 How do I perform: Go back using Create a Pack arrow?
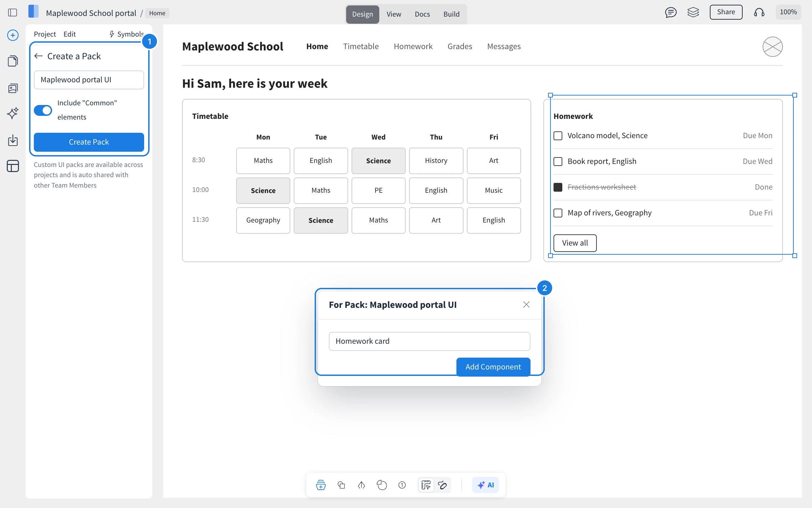coord(39,56)
